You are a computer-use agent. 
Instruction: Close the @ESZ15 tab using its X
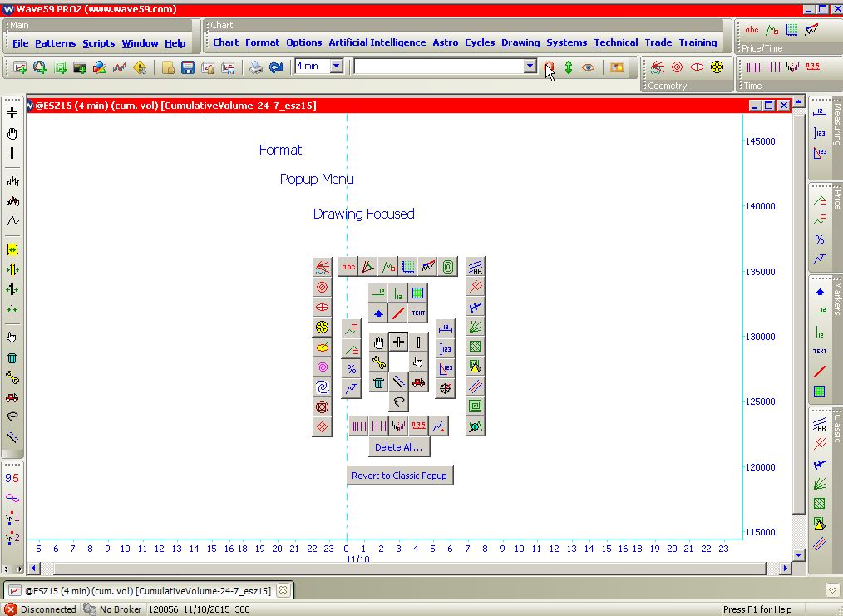click(x=283, y=590)
